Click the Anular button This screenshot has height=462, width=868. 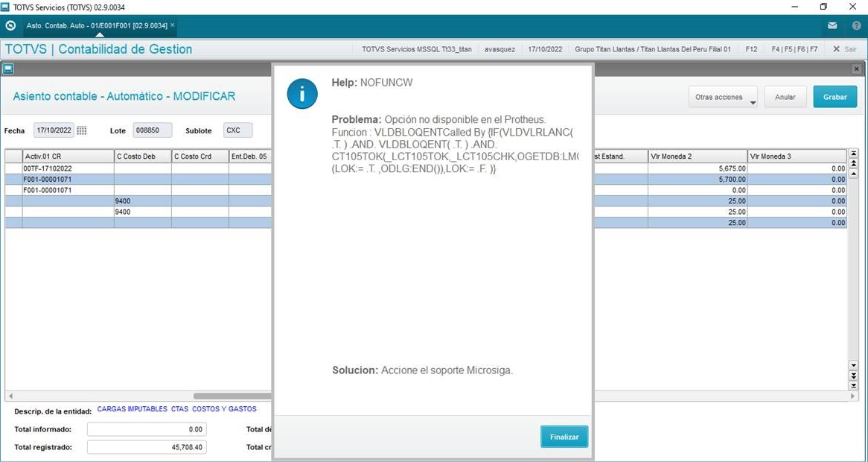tap(785, 97)
